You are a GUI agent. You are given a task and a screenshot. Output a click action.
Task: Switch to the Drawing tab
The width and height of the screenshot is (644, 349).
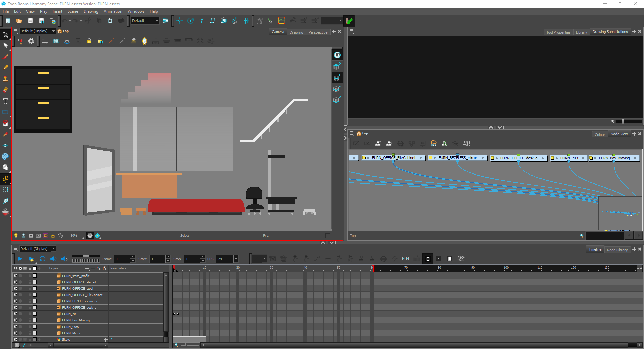(x=296, y=32)
